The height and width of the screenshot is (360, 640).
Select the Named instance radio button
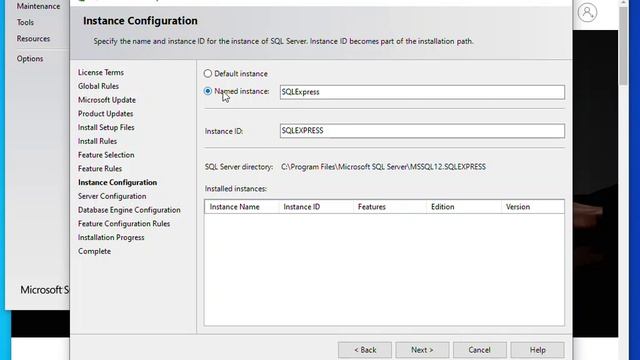208,91
